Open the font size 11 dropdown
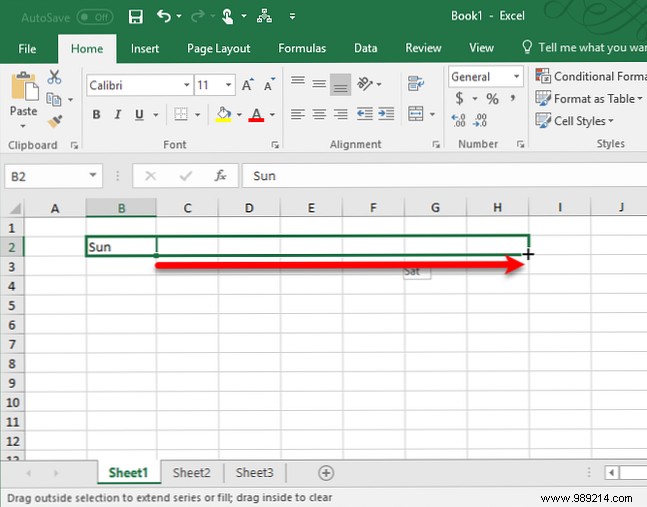The width and height of the screenshot is (647, 507). coord(228,85)
